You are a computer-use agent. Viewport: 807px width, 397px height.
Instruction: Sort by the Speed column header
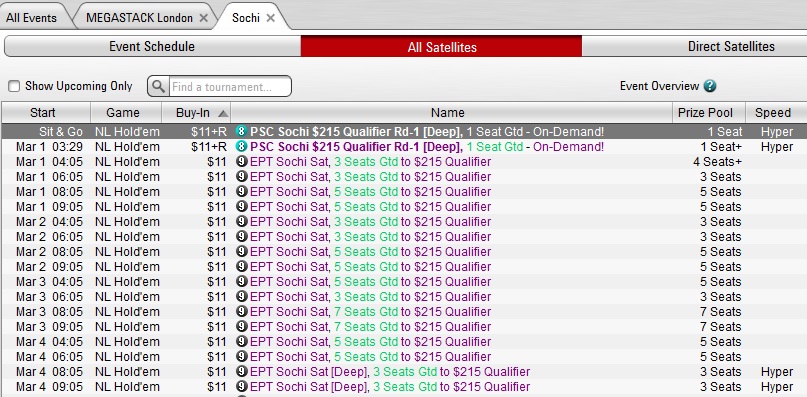[x=776, y=113]
